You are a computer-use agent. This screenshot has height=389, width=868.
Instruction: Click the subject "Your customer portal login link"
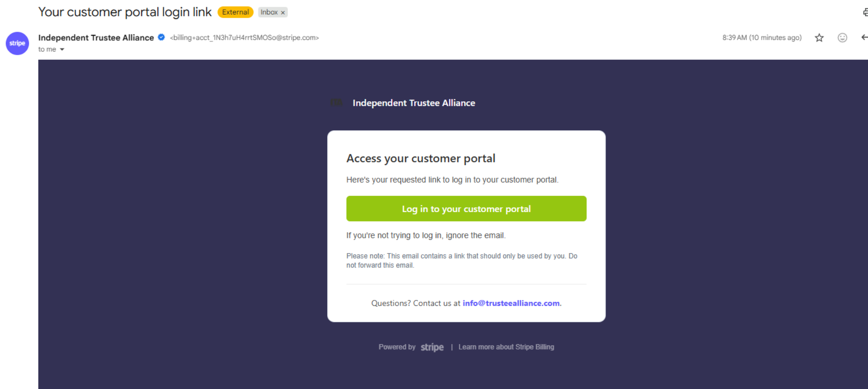125,12
